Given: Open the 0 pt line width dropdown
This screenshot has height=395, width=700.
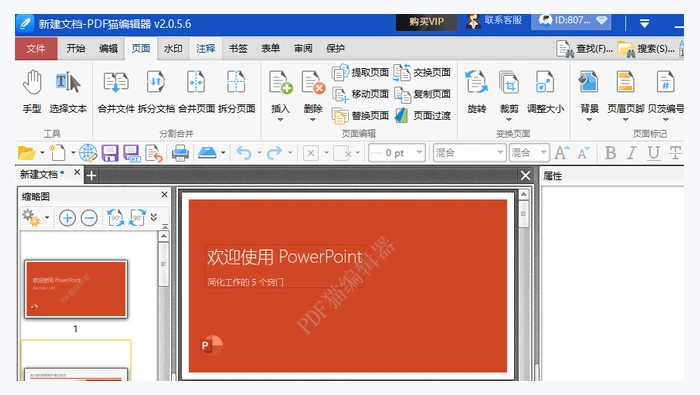Looking at the screenshot, I should pos(419,153).
